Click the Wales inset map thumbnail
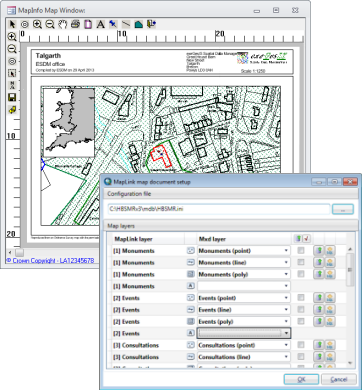 [x=69, y=122]
